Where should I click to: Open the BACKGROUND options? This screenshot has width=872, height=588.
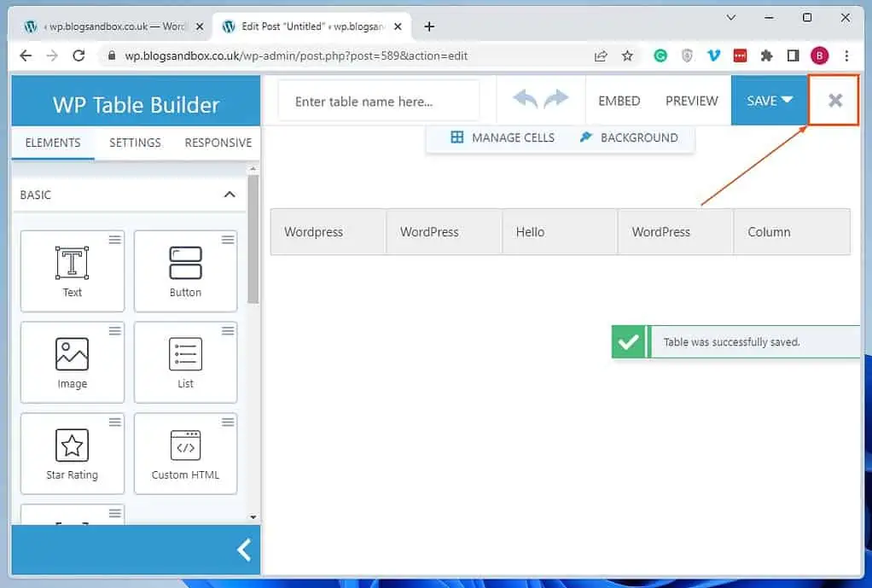(x=629, y=137)
